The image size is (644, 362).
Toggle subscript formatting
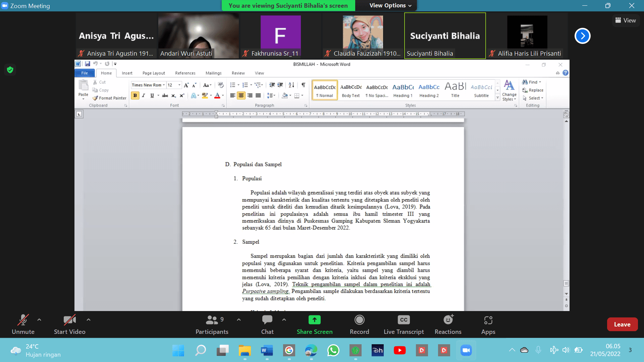tap(173, 96)
